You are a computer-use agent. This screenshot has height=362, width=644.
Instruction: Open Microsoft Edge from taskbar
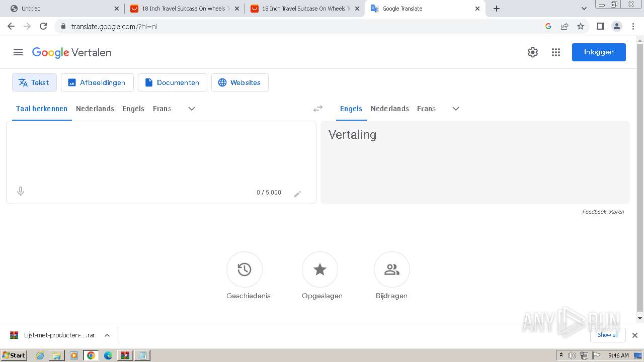pos(108,355)
